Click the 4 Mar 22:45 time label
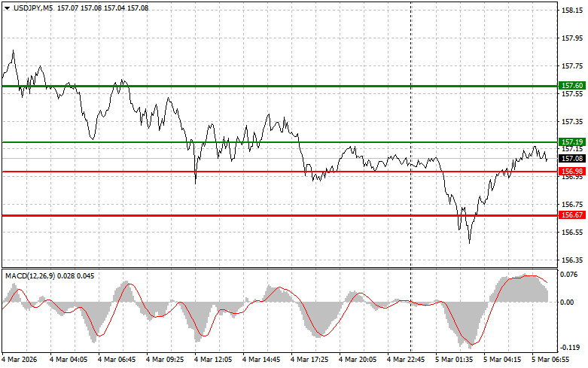 pyautogui.click(x=406, y=360)
